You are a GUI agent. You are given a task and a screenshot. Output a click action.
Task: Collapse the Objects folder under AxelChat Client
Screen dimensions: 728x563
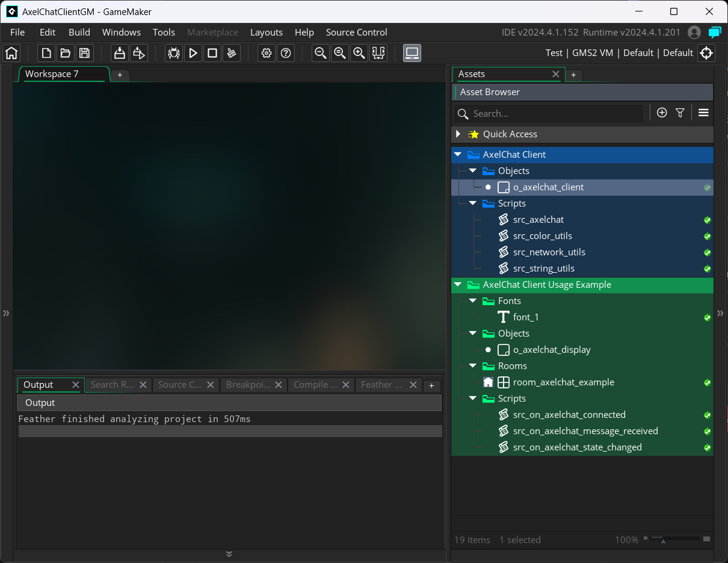[473, 171]
